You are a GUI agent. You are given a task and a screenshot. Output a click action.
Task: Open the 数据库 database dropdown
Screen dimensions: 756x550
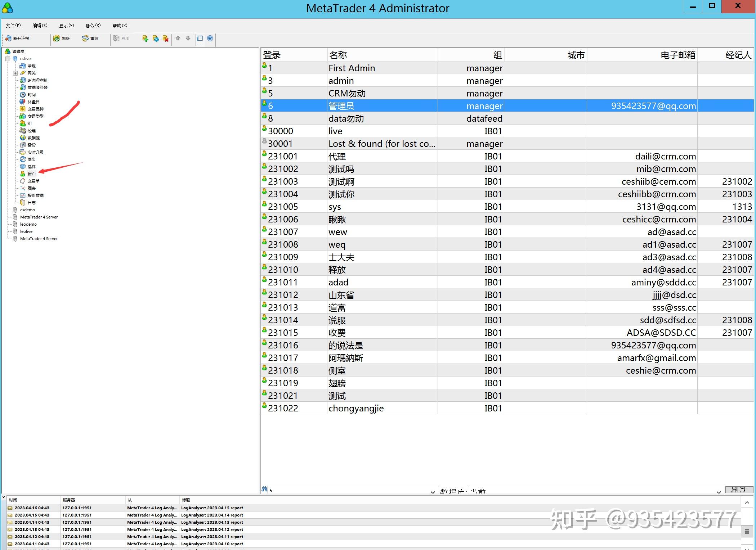coord(718,491)
